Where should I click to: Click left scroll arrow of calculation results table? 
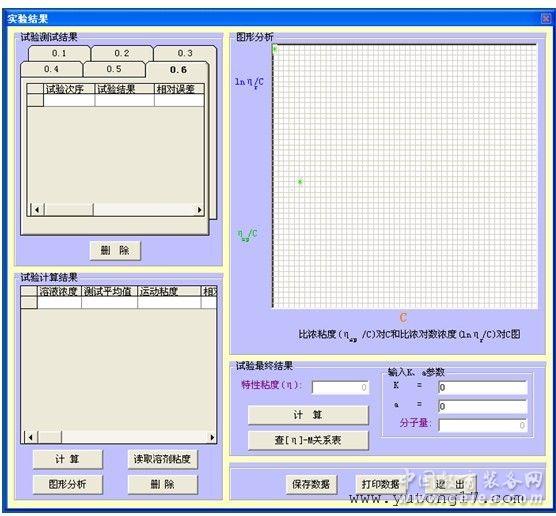(30, 438)
